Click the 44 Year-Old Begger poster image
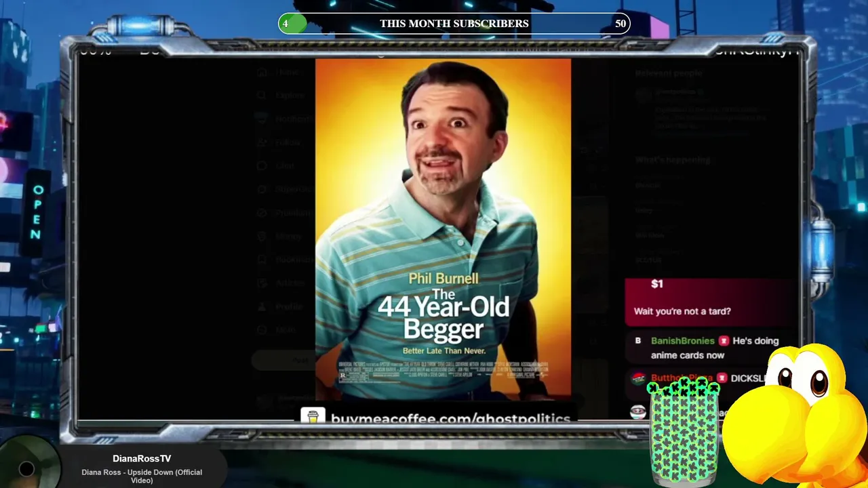 [x=443, y=229]
